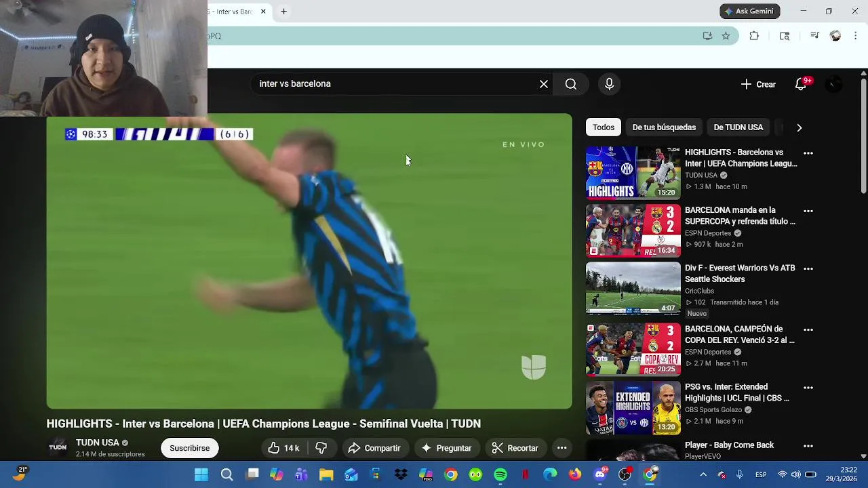Open options for CAMPEÓN DE COPA DEL REY video

[x=808, y=329]
